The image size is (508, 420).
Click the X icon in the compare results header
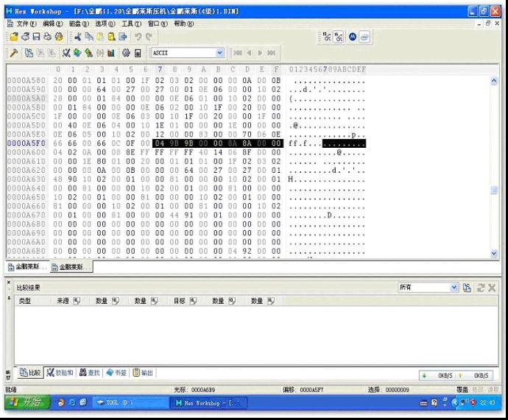(x=492, y=288)
